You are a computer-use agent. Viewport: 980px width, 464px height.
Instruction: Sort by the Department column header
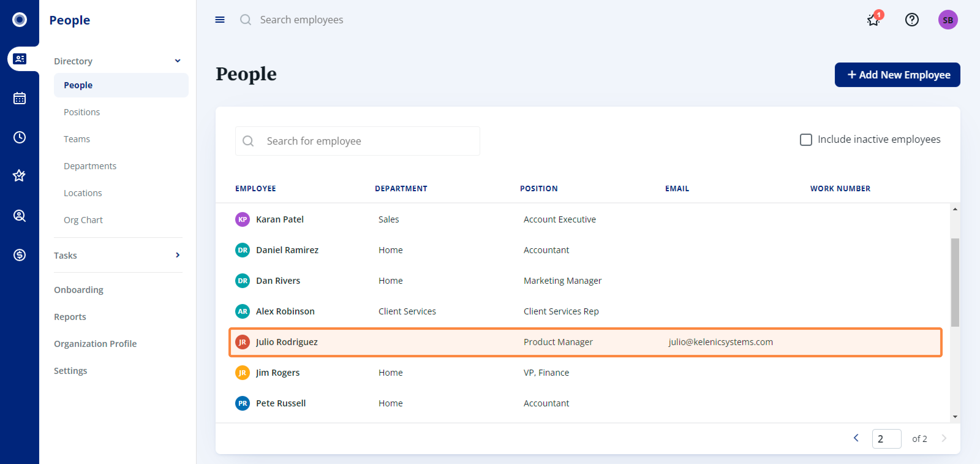click(401, 188)
